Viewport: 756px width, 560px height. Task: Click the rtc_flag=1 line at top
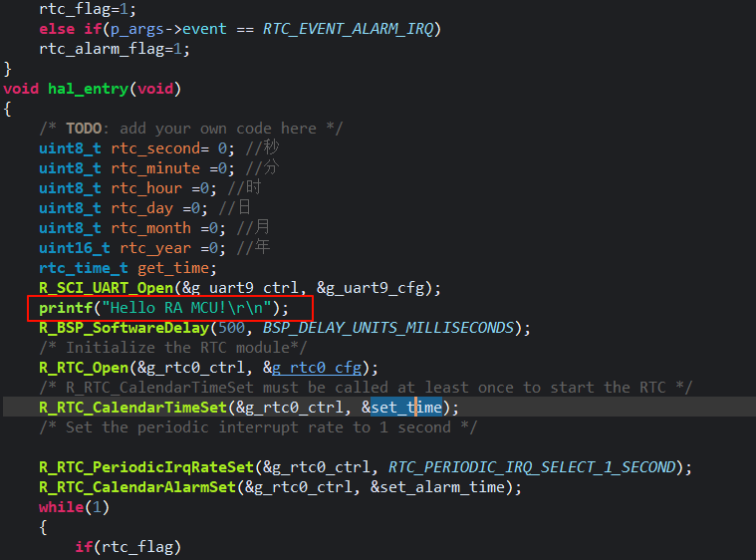coord(88,9)
